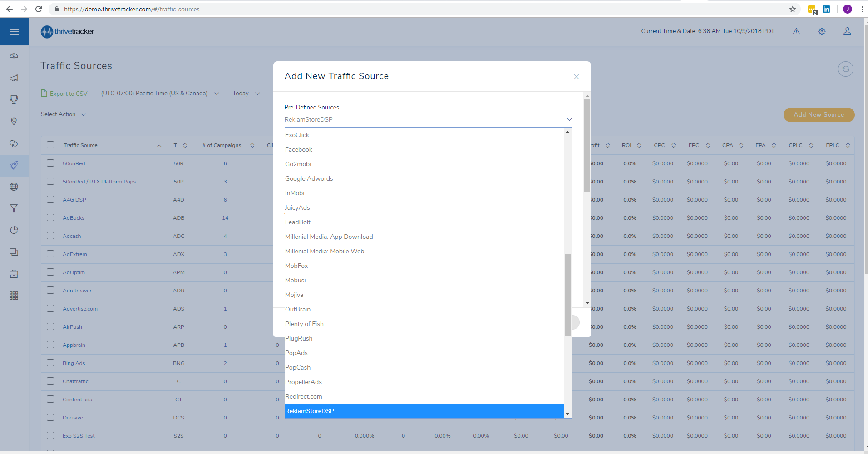Screen dimensions: 868x454
Task: Open the trophy icon in sidebar
Action: tap(14, 99)
